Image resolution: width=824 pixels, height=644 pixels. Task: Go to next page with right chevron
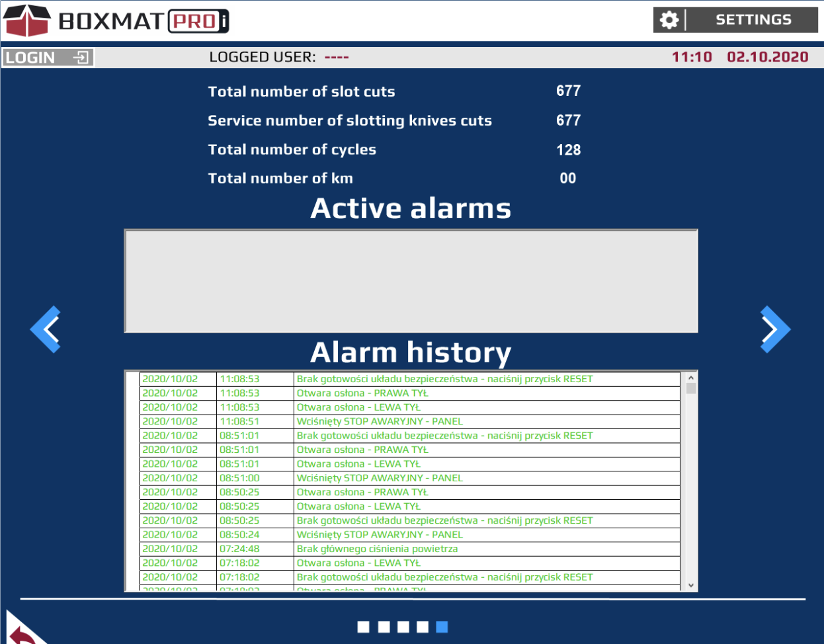(774, 329)
